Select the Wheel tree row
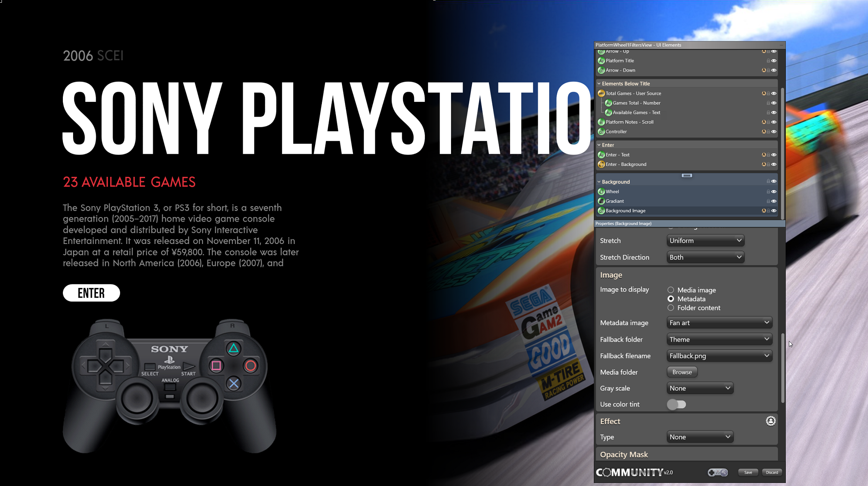Viewport: 868px width, 486px height. pyautogui.click(x=686, y=192)
